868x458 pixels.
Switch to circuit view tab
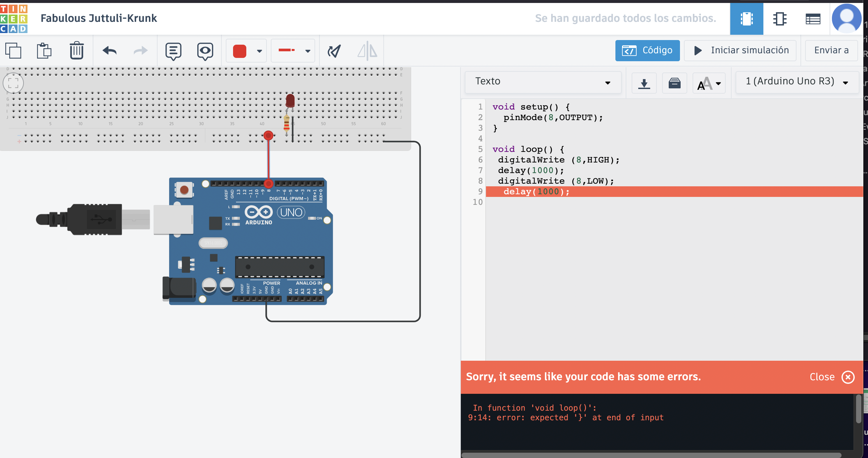[747, 19]
